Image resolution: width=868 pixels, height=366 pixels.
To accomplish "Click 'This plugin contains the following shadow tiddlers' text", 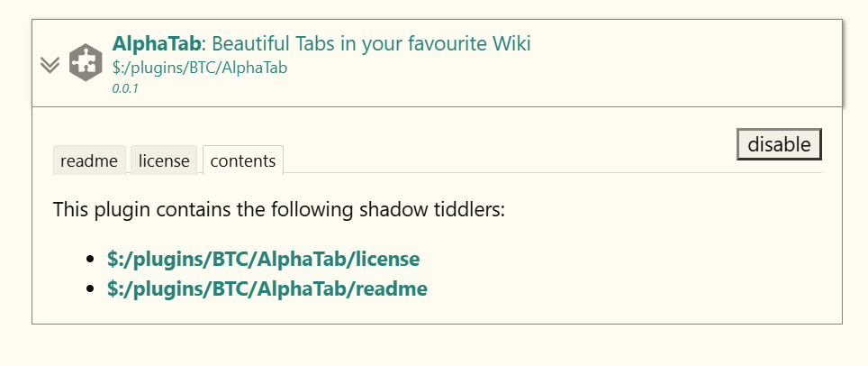I will tap(279, 210).
